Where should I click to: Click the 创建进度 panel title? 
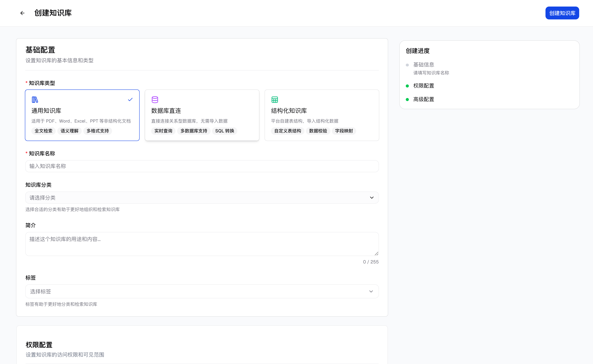(x=417, y=51)
